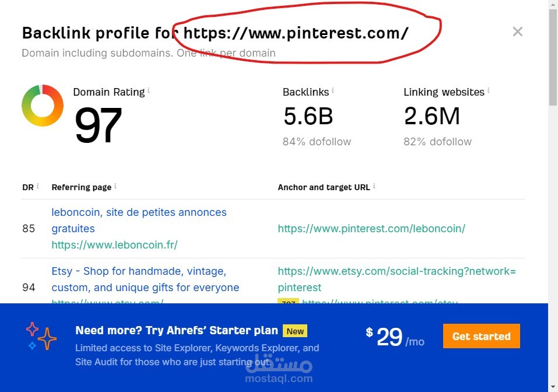
Task: Click the mostaql.com watermark logo
Action: 279,369
